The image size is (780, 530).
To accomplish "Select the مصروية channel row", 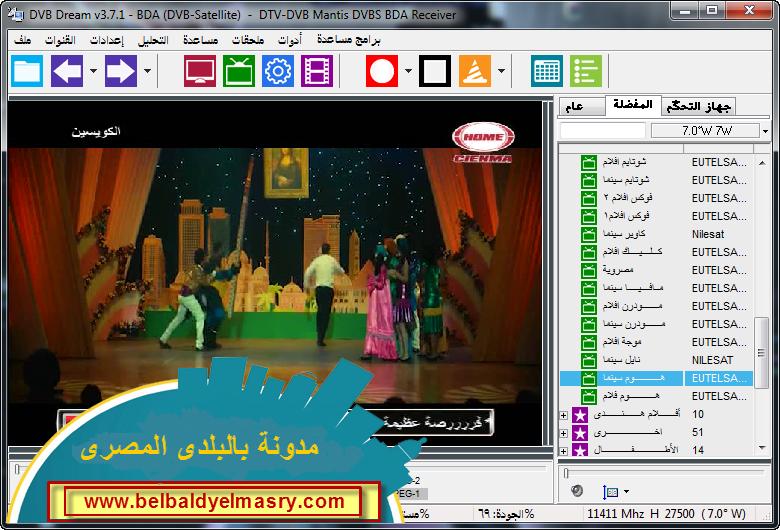I will click(x=656, y=271).
